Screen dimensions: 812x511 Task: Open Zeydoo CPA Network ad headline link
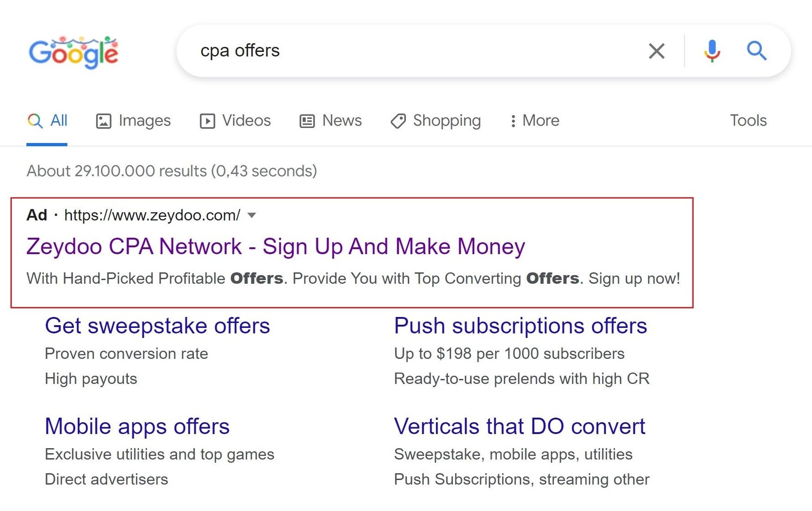[275, 246]
